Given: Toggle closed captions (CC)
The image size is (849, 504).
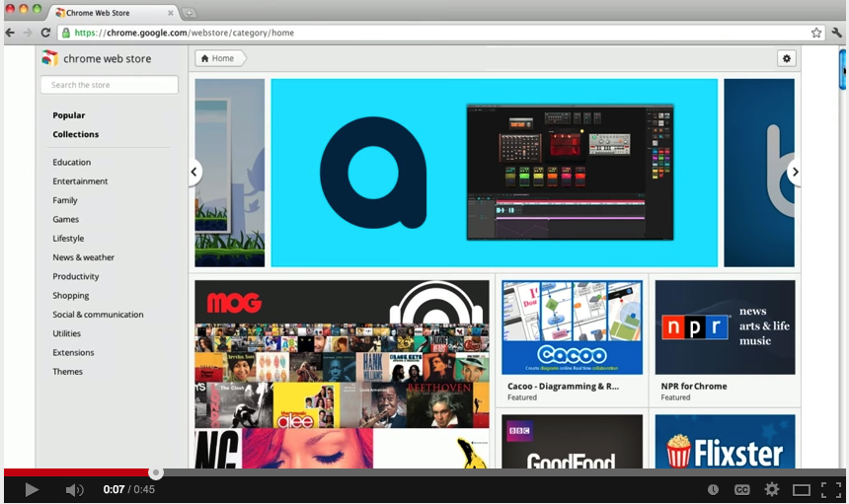Looking at the screenshot, I should [x=741, y=490].
